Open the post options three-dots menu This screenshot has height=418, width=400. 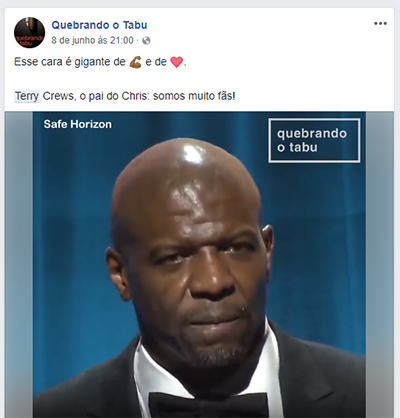click(x=380, y=24)
